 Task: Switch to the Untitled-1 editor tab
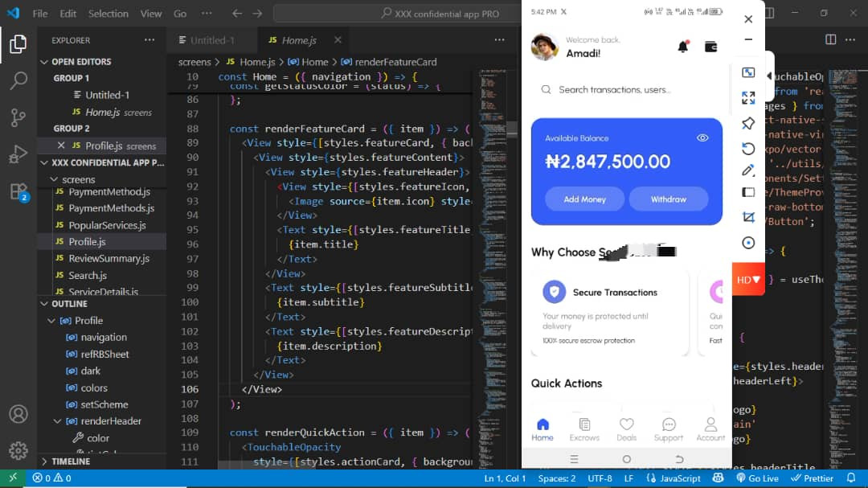pos(212,40)
